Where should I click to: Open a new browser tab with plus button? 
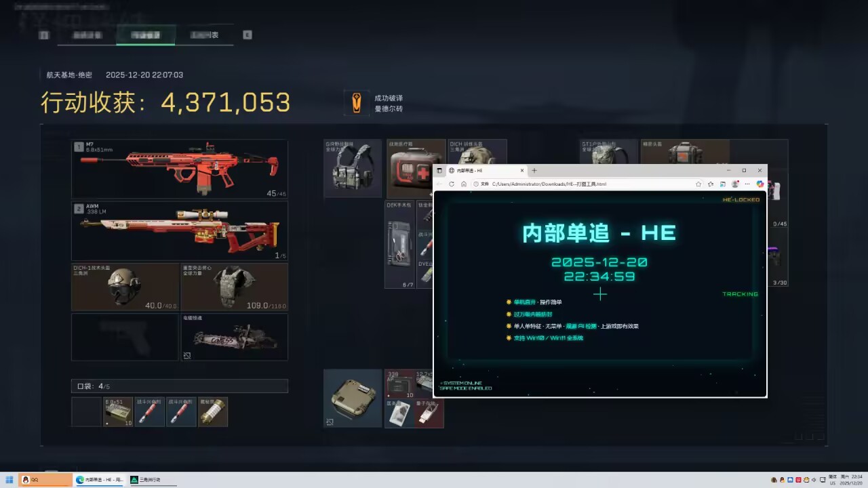click(x=534, y=170)
